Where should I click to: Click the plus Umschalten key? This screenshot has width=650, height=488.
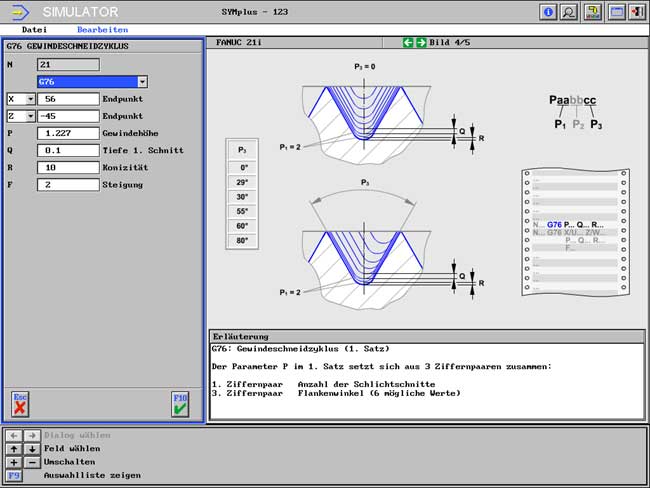point(14,462)
